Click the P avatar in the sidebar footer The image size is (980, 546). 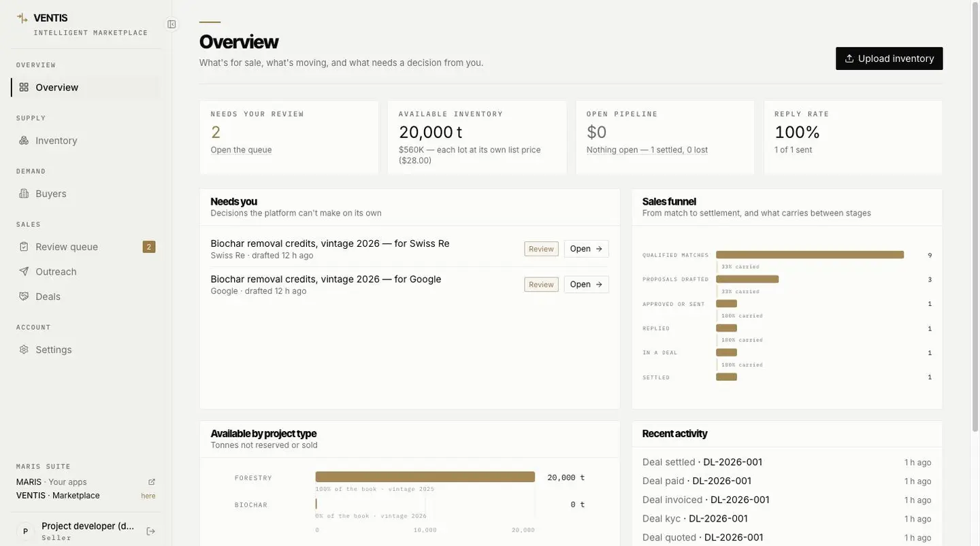[25, 531]
